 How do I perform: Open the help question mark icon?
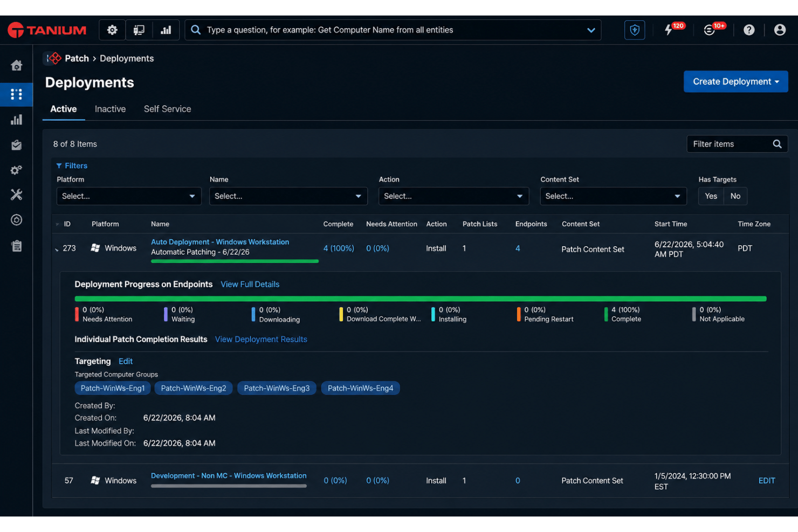coord(749,30)
